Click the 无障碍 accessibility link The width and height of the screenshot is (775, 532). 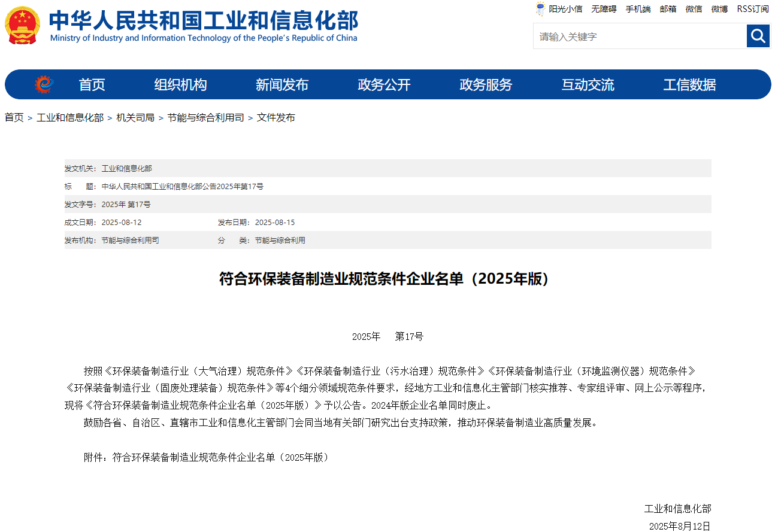point(604,9)
